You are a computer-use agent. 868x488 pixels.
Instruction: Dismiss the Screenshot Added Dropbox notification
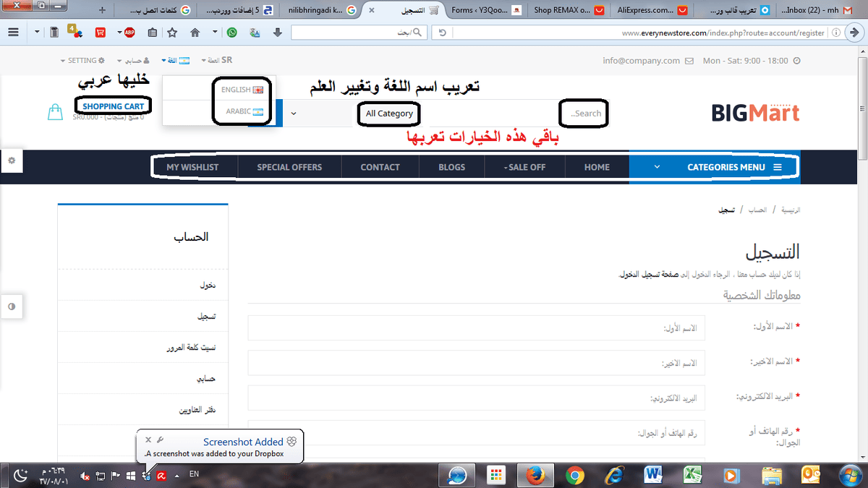pyautogui.click(x=148, y=440)
